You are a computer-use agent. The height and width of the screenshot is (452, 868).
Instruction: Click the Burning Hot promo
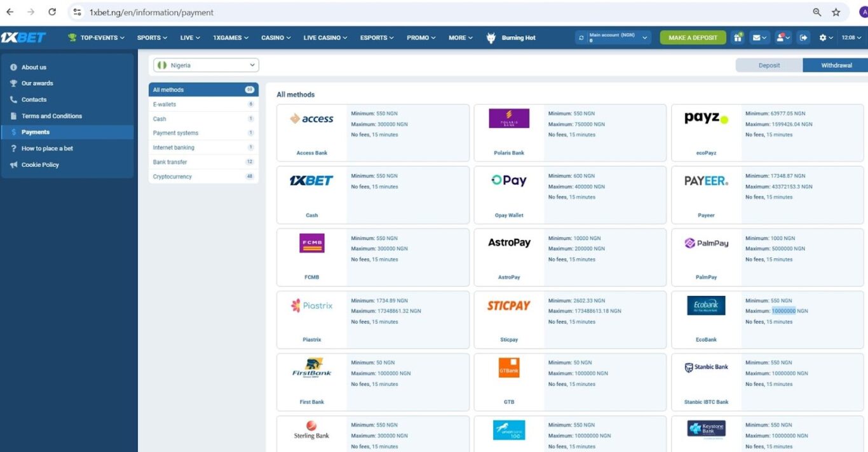point(511,37)
